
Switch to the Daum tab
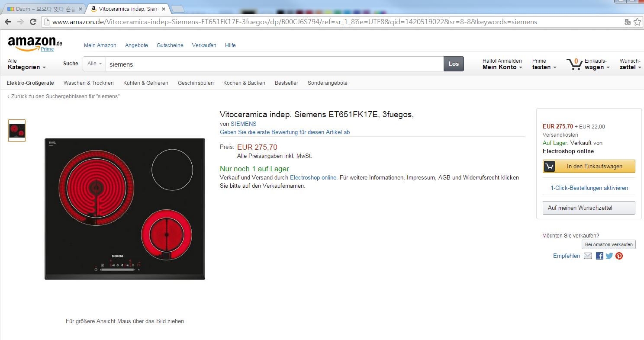point(44,9)
